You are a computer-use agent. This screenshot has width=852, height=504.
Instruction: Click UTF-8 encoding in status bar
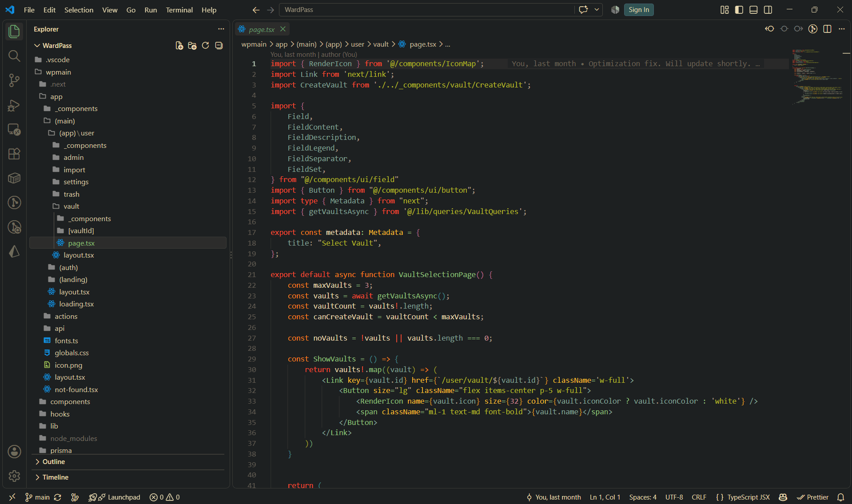(x=674, y=497)
